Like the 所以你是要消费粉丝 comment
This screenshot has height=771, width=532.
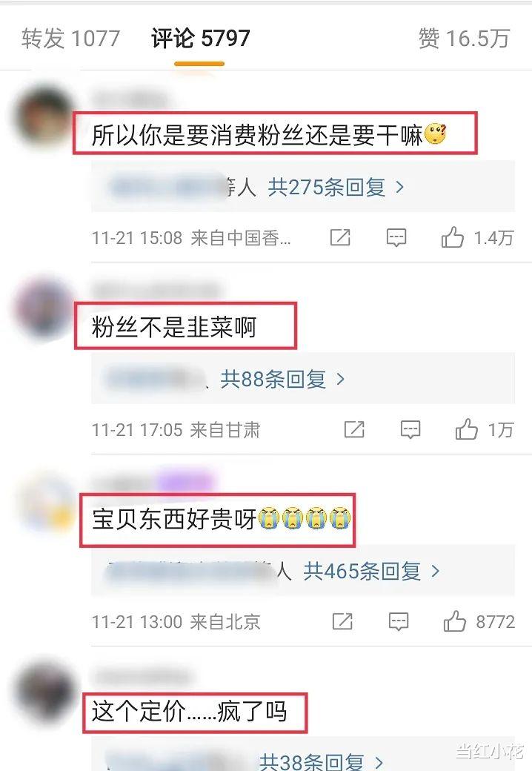(452, 237)
